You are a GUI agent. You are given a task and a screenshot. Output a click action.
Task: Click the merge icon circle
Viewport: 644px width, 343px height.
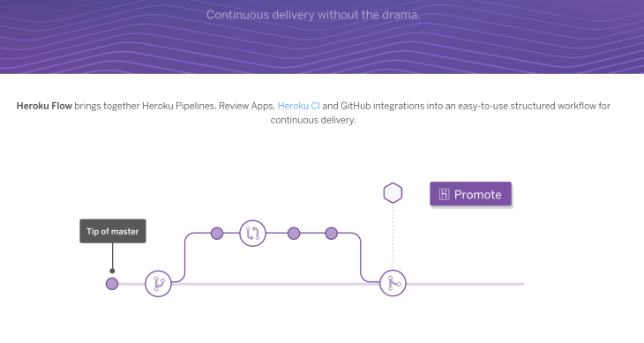tap(393, 283)
